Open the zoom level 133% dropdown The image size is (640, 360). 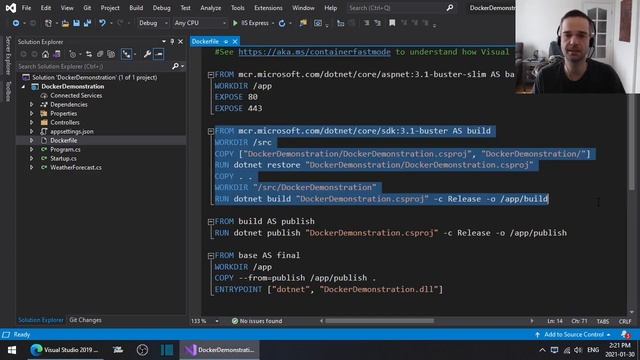(x=217, y=321)
